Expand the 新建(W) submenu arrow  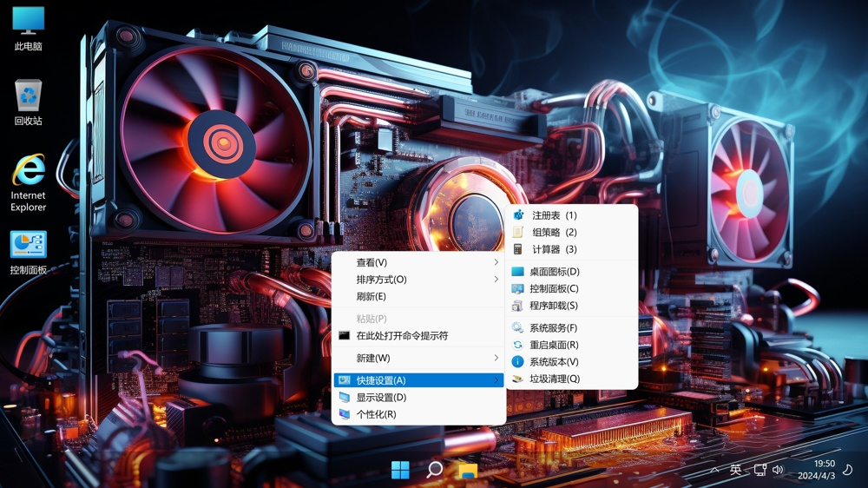tap(496, 358)
